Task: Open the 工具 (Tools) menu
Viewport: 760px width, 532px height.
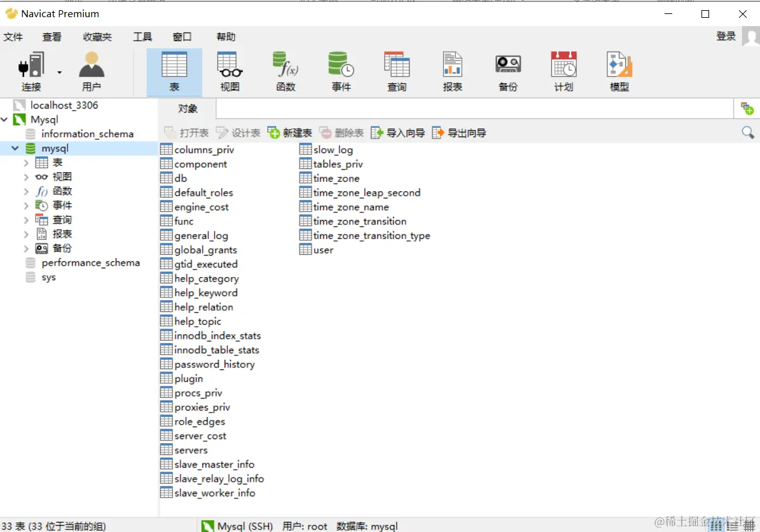Action: [142, 37]
